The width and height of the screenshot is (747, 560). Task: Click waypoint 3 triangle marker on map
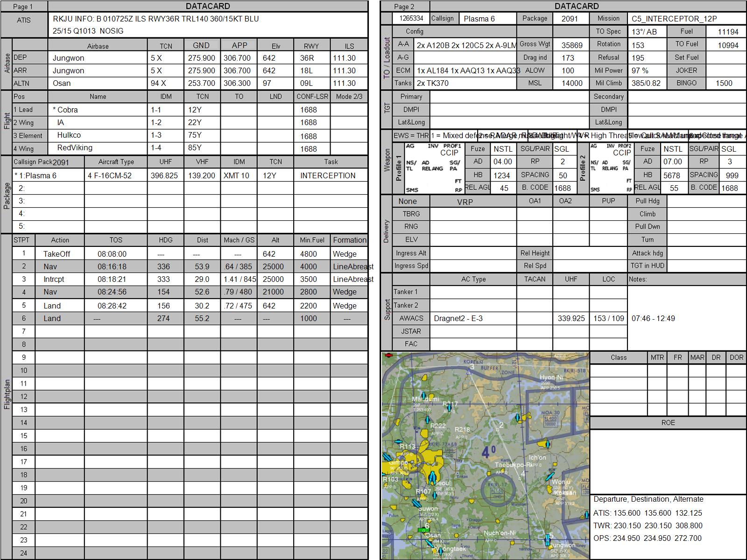pos(469,371)
